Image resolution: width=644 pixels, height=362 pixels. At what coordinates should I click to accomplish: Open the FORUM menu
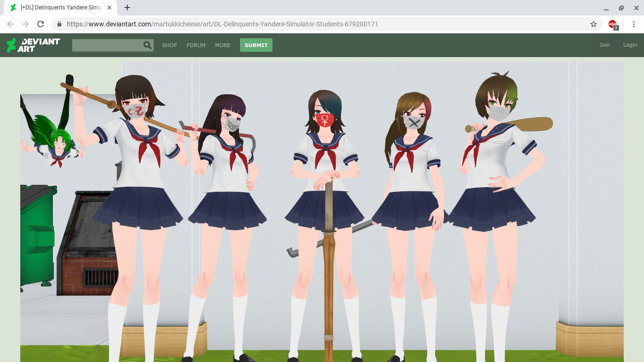tap(196, 45)
